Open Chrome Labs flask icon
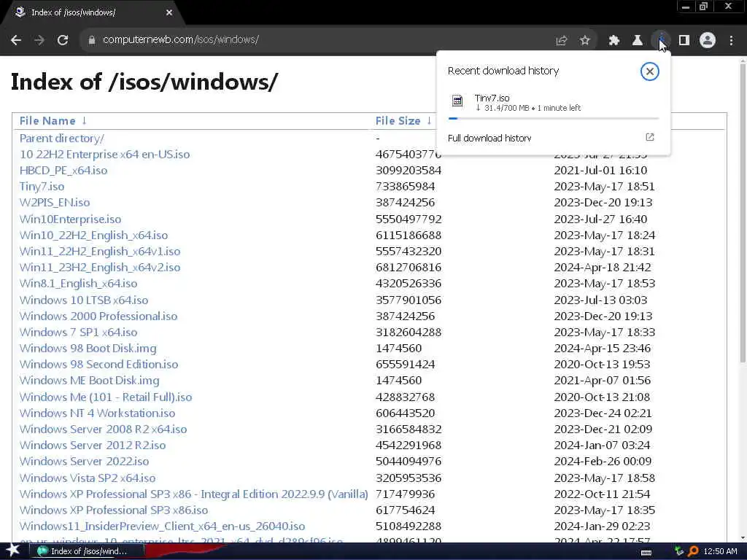 click(x=638, y=41)
